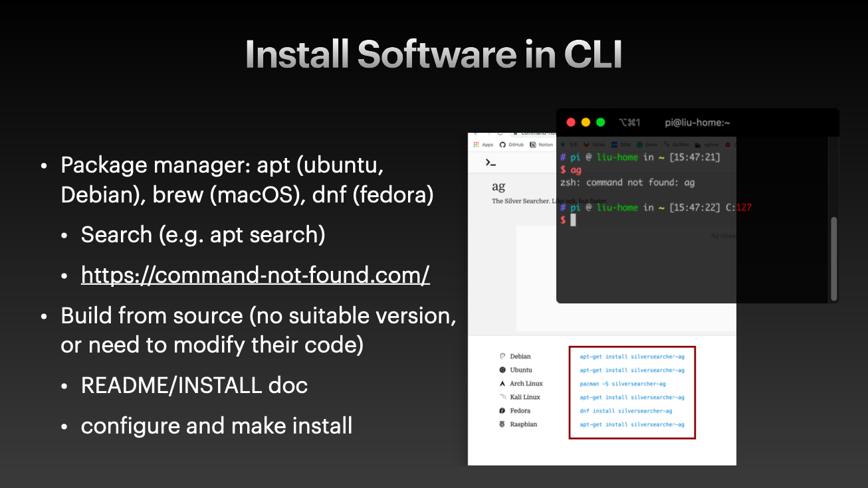Click the "$ ag" command line in terminal
The width and height of the screenshot is (868, 488).
[x=571, y=170]
